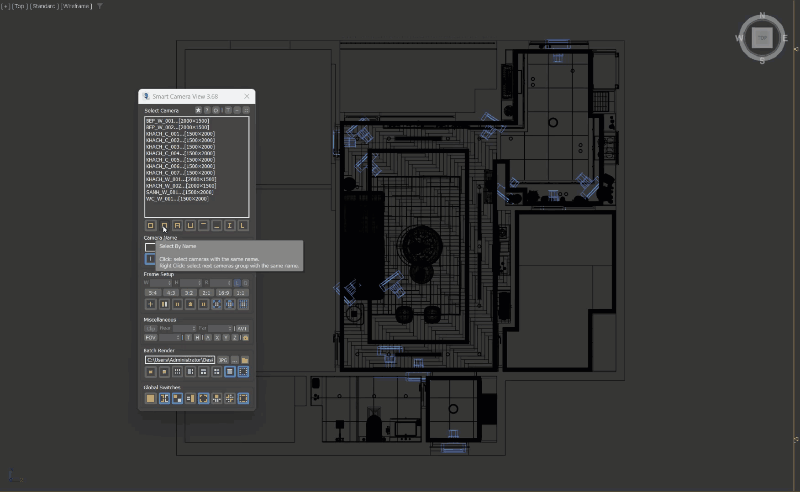Choose the 4:3 aspect ratio preset
This screenshot has height=492, width=800.
click(170, 293)
